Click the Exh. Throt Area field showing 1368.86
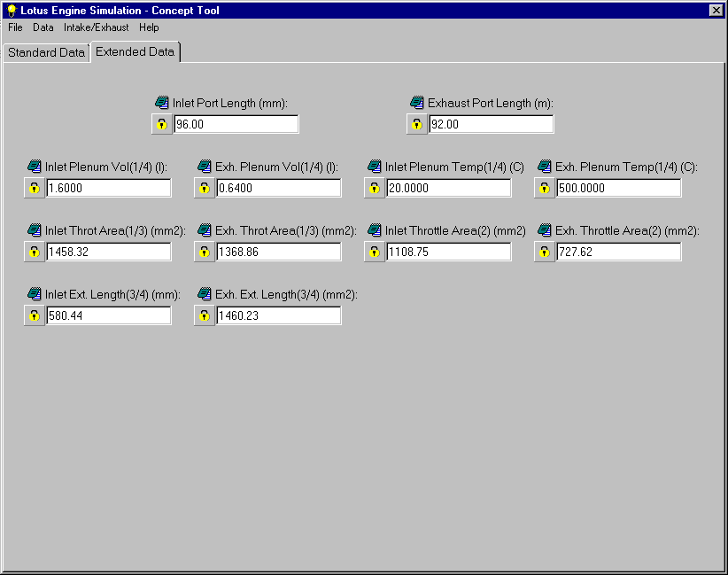 pyautogui.click(x=279, y=252)
